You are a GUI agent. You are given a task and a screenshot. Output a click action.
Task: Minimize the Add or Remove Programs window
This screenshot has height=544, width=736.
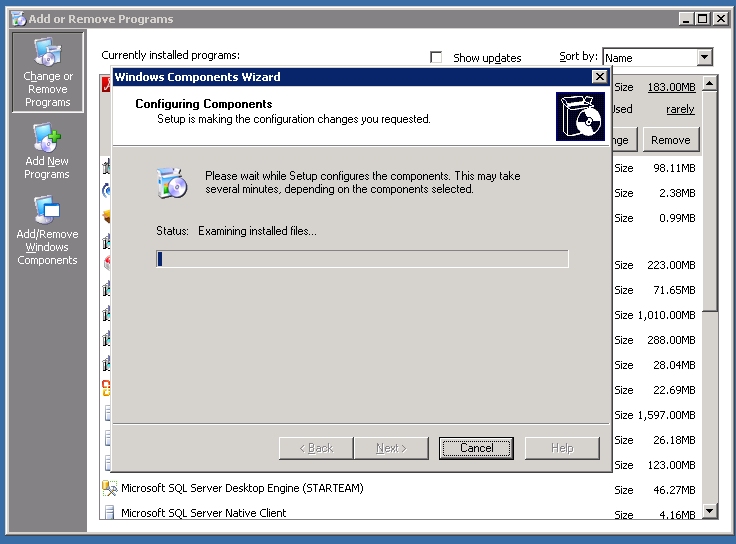tap(686, 19)
